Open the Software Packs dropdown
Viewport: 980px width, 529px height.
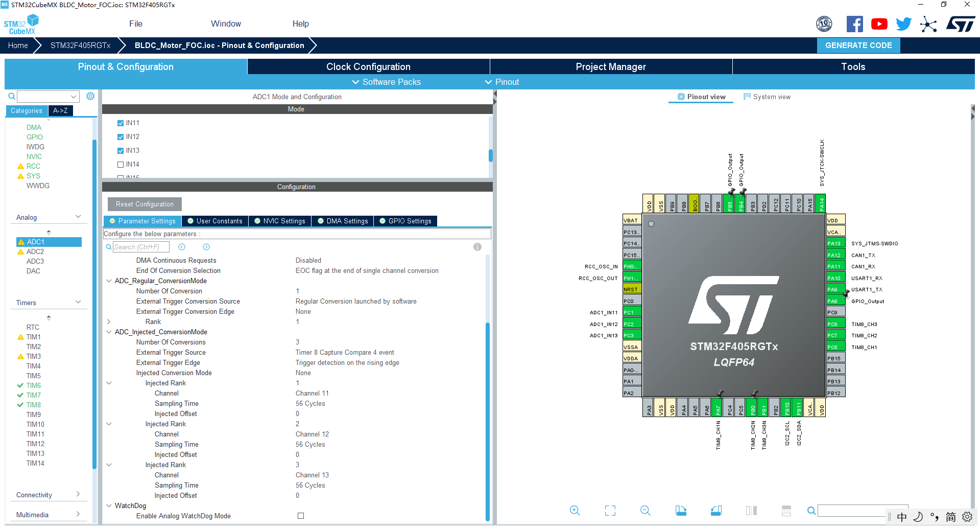coord(386,82)
